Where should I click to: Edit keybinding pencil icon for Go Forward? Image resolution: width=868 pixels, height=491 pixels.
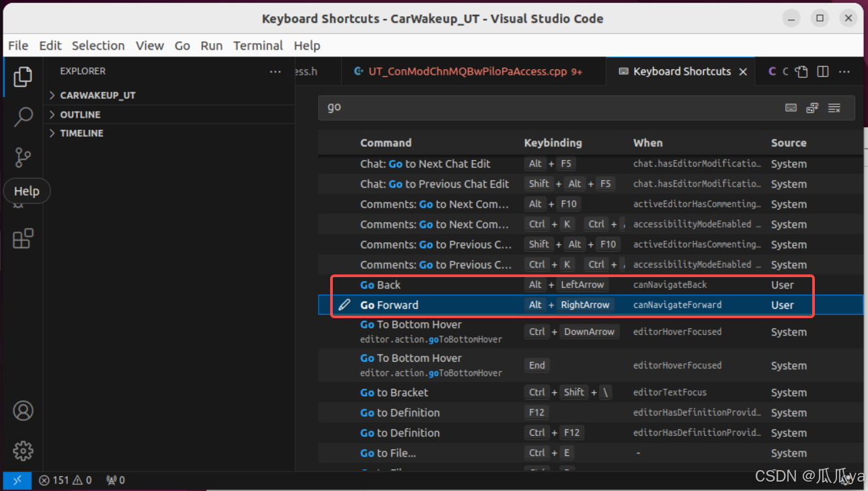point(344,305)
